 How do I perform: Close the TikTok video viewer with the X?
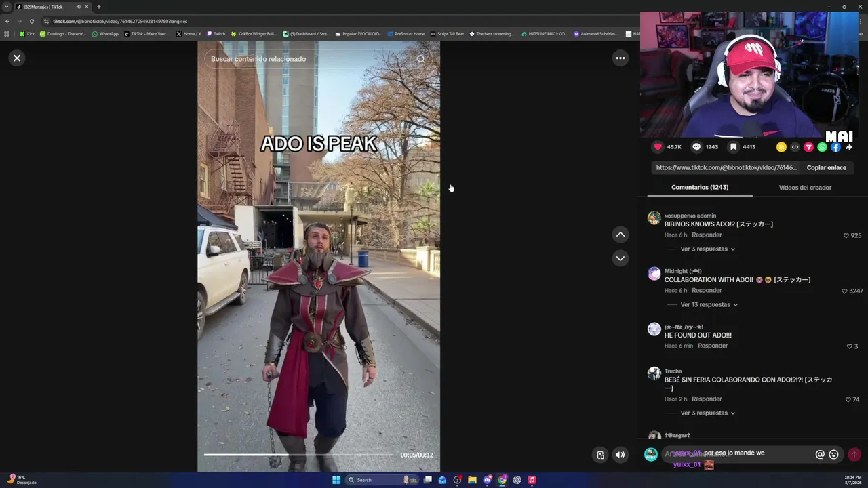point(17,58)
